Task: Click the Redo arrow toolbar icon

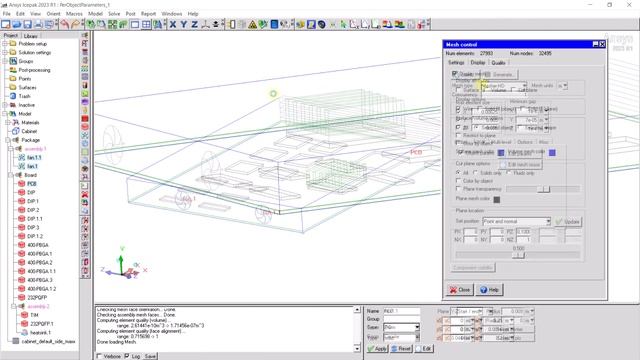Action: pyautogui.click(x=75, y=24)
